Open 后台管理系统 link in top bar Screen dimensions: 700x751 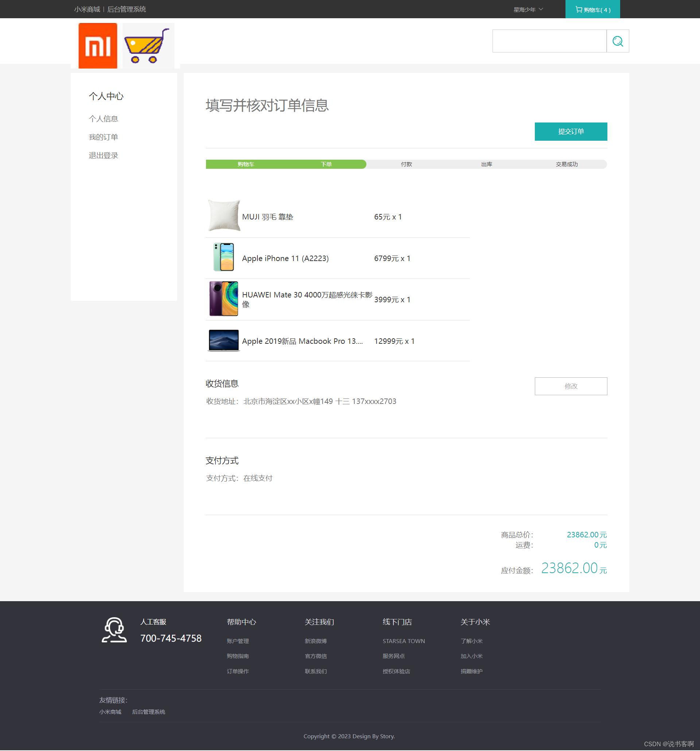[x=127, y=9]
